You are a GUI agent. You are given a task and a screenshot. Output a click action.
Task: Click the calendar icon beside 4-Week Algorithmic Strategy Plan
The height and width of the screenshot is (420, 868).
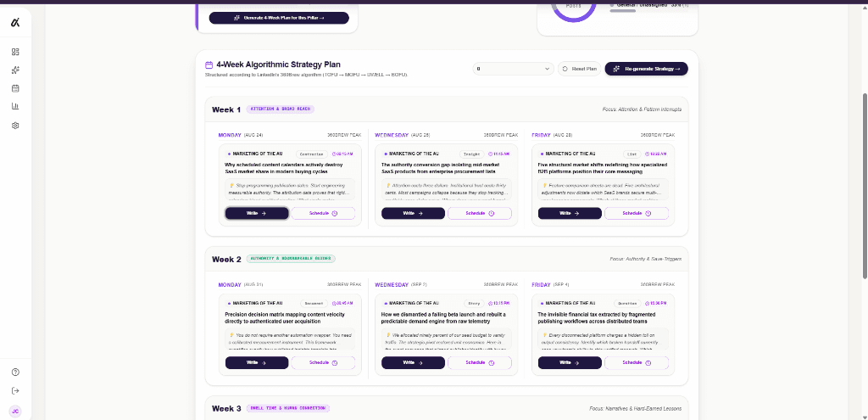coord(209,64)
